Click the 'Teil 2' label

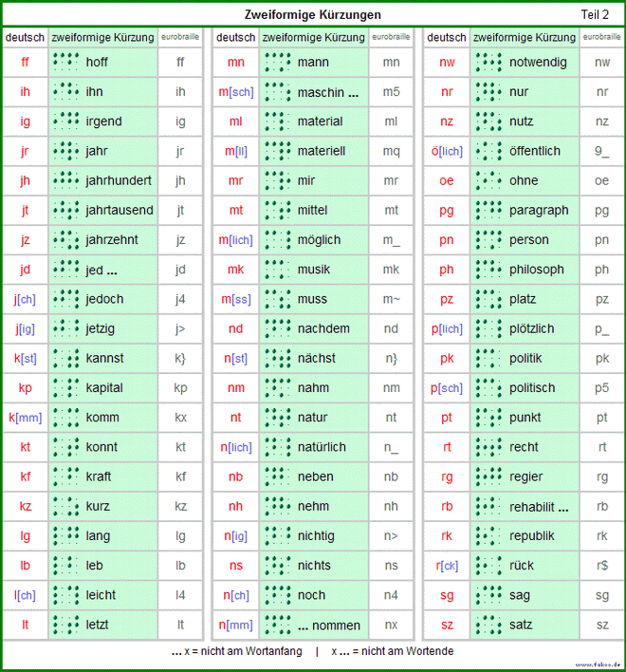point(595,14)
